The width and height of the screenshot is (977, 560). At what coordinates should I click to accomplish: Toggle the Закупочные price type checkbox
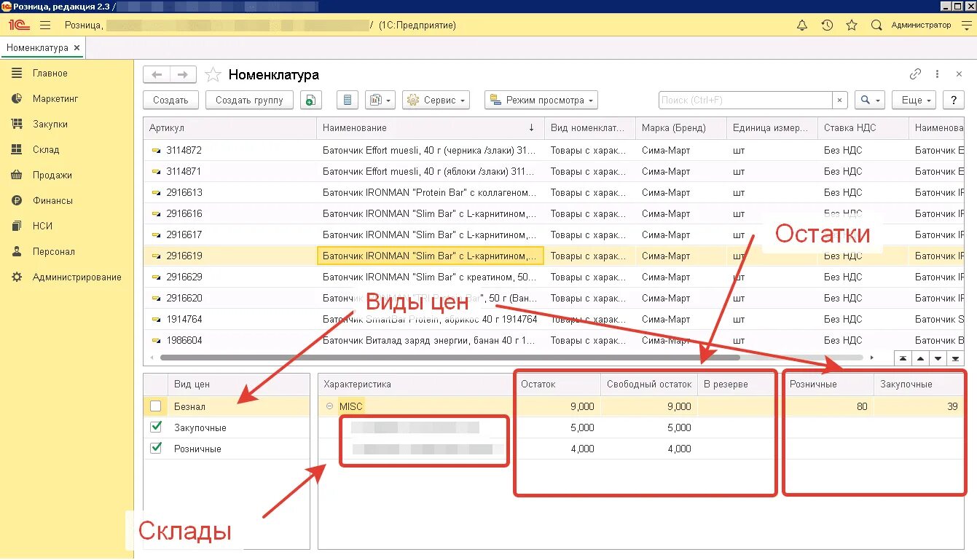[155, 427]
